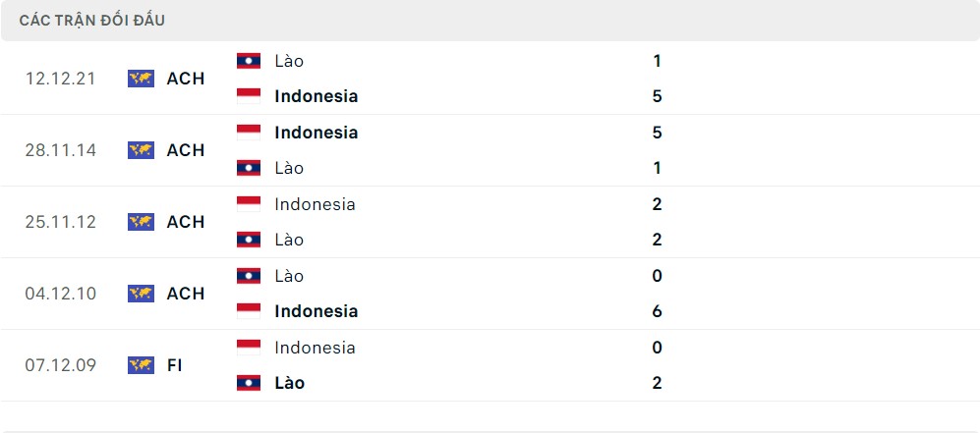Click Indonesia's score of 6 in 04.12.10 match
Screen dimensions: 980x433
point(657,311)
